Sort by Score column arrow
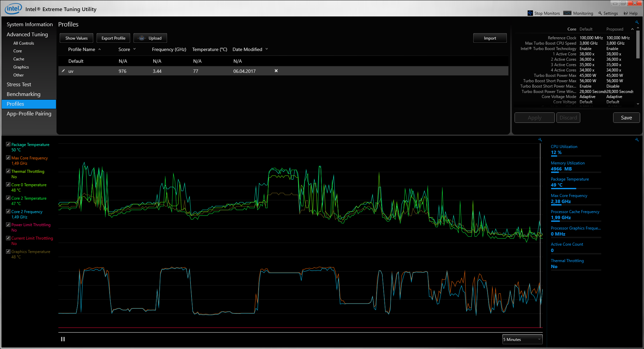The image size is (644, 349). coord(135,49)
